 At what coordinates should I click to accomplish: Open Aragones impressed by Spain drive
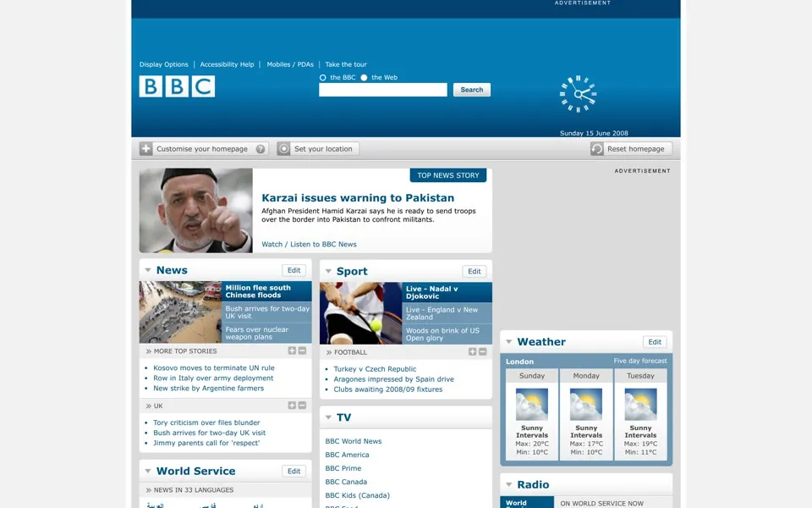point(393,379)
